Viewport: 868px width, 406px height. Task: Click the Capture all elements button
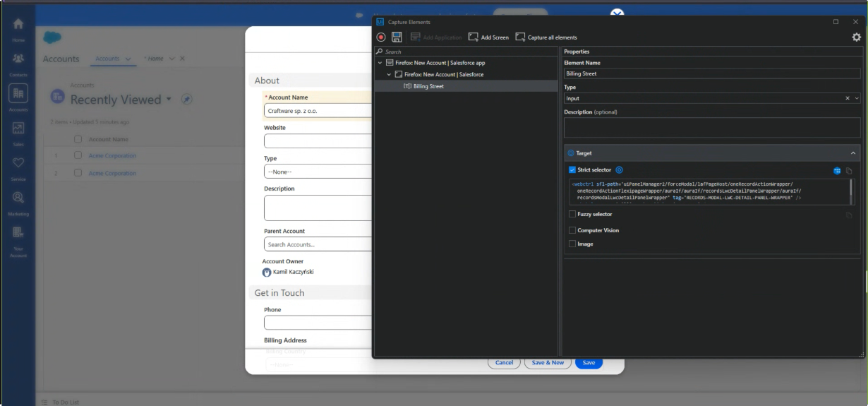[x=546, y=37]
